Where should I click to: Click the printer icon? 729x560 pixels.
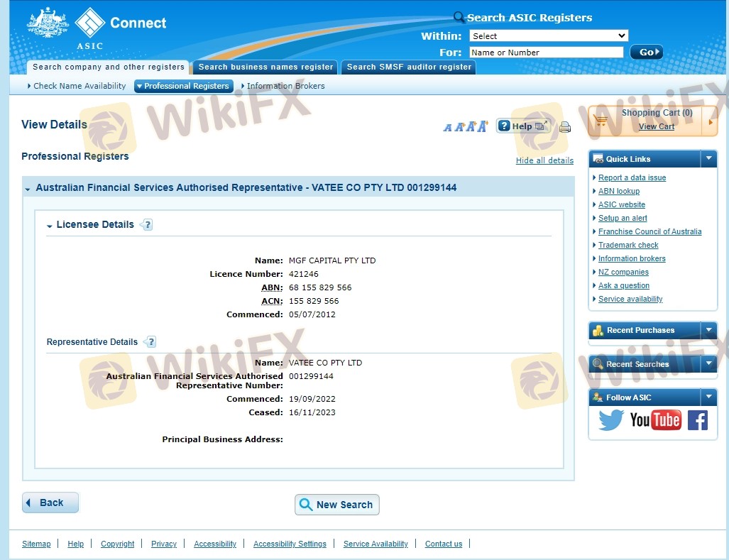tap(565, 127)
